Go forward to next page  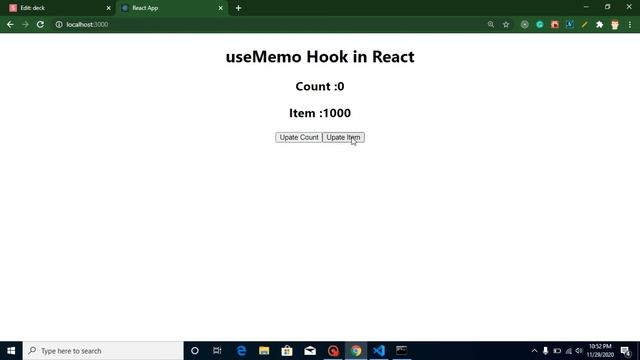(x=25, y=24)
